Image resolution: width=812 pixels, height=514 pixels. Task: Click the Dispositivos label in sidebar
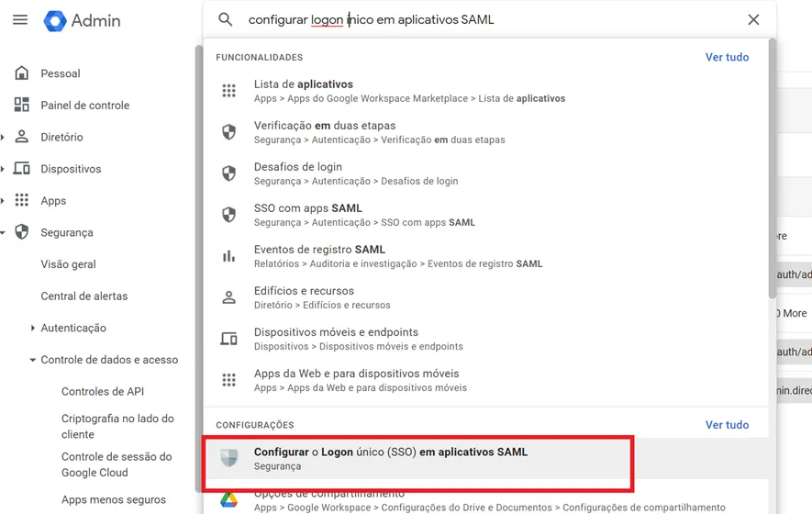(x=71, y=169)
